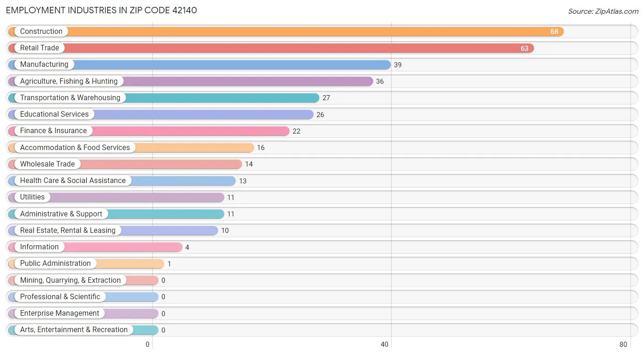Click the Finance & Insurance label
The height and width of the screenshot is (355, 644).
[53, 131]
